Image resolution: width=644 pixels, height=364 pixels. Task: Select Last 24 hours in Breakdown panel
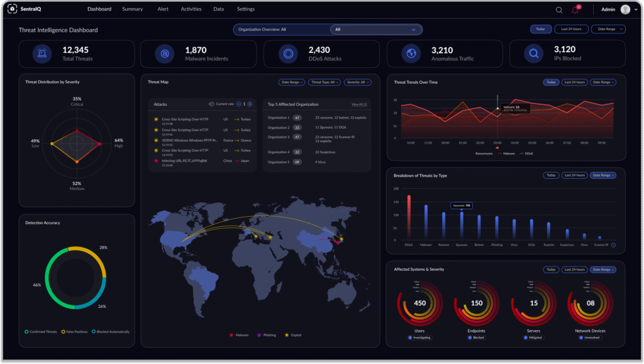(x=574, y=175)
